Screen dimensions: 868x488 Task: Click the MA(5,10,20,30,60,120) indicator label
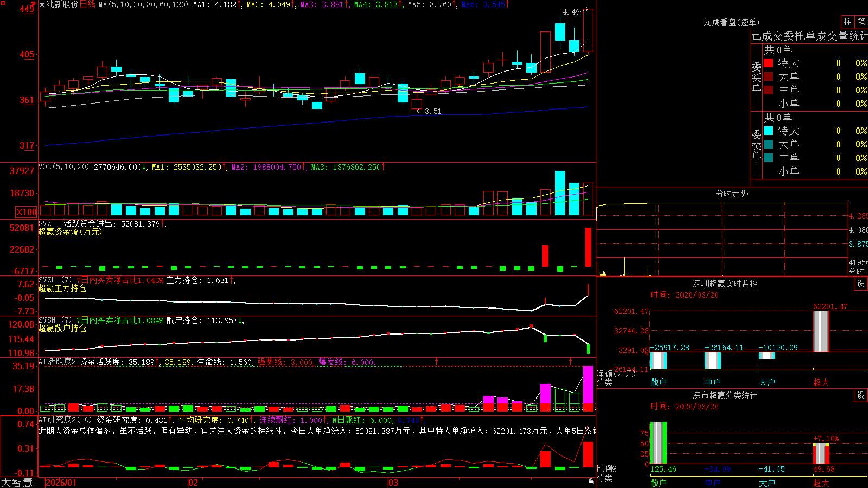pyautogui.click(x=143, y=4)
